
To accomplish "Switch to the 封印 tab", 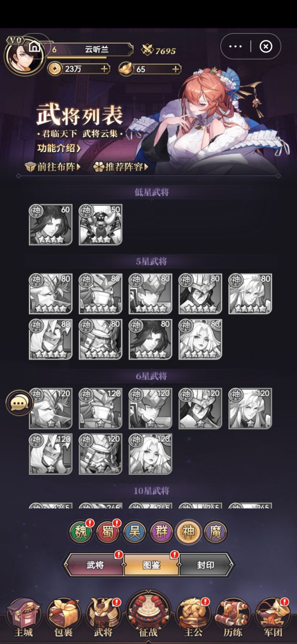I will click(205, 565).
